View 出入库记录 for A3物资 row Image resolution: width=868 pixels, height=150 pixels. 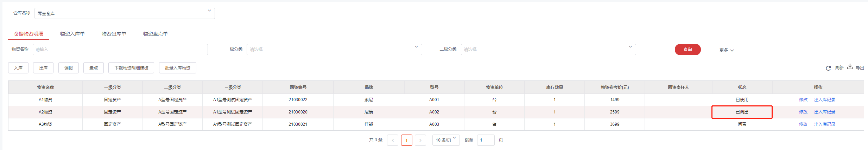(824, 124)
